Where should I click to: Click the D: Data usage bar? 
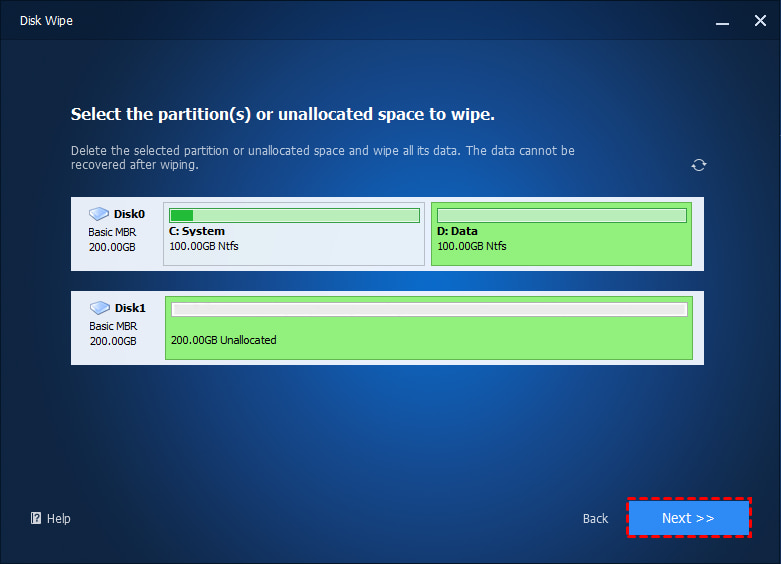(562, 215)
